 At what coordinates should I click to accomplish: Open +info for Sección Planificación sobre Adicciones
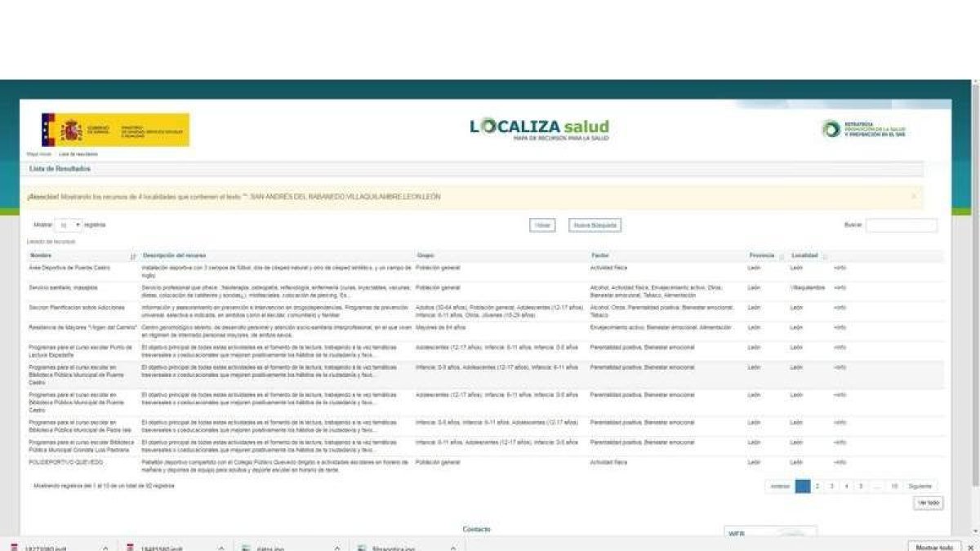point(840,308)
